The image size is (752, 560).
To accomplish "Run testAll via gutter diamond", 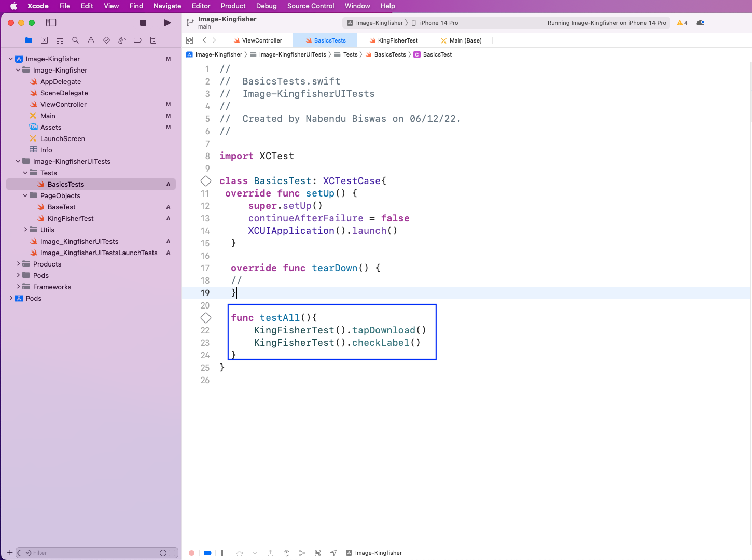I will point(206,318).
